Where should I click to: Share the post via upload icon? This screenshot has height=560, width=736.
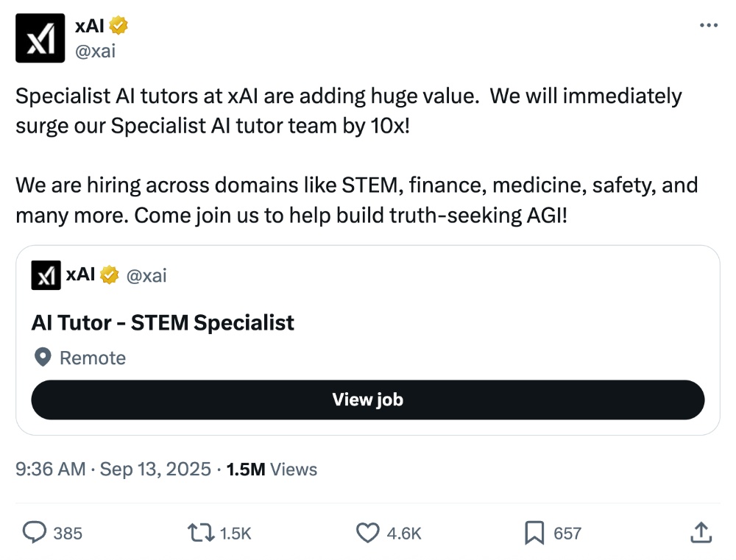point(701,533)
